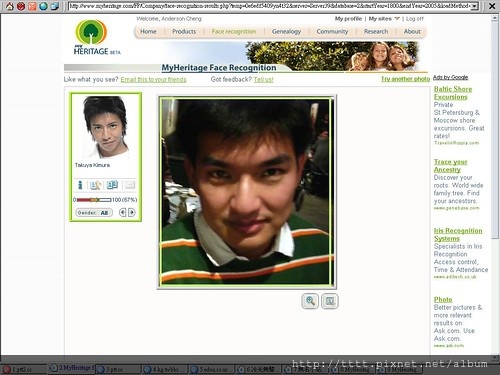This screenshot has height=375, width=500.
Task: Click the 'Takuya Kimura' name text
Action: click(92, 165)
